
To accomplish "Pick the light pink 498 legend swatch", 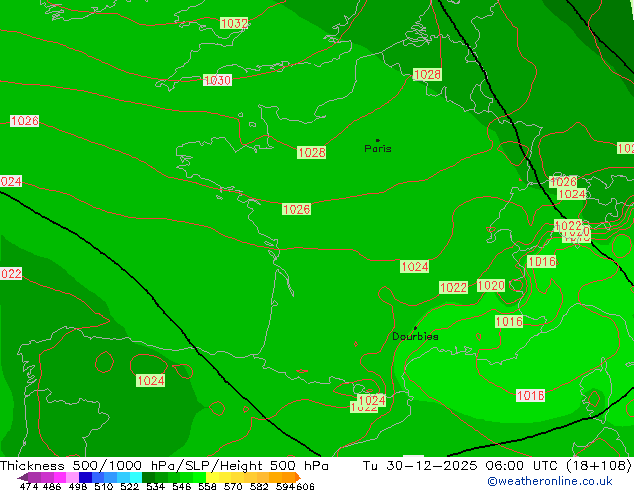I will coord(72,477).
